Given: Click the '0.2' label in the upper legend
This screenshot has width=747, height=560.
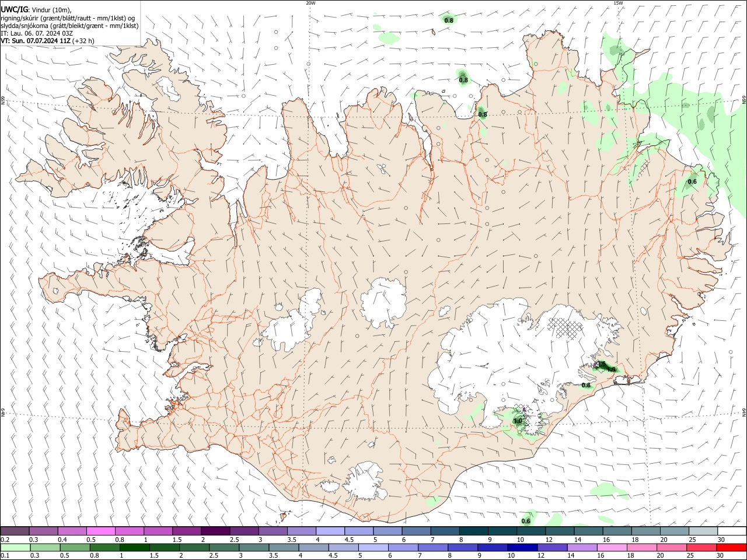Looking at the screenshot, I should [5, 540].
